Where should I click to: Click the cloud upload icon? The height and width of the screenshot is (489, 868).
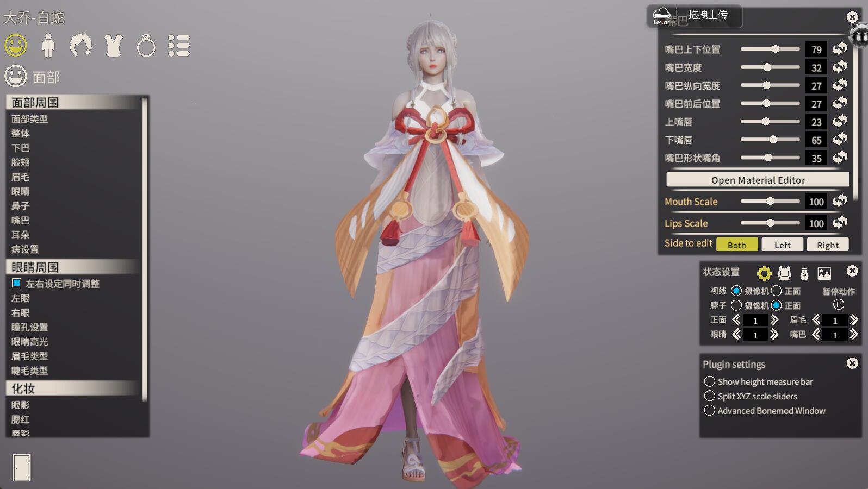tap(661, 15)
